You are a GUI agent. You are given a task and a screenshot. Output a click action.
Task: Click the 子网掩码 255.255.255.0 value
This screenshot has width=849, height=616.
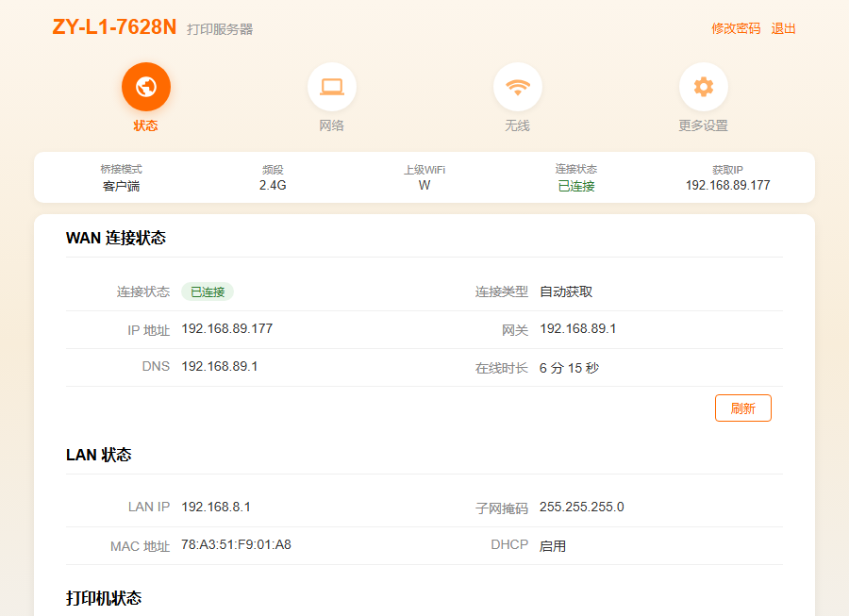point(581,508)
